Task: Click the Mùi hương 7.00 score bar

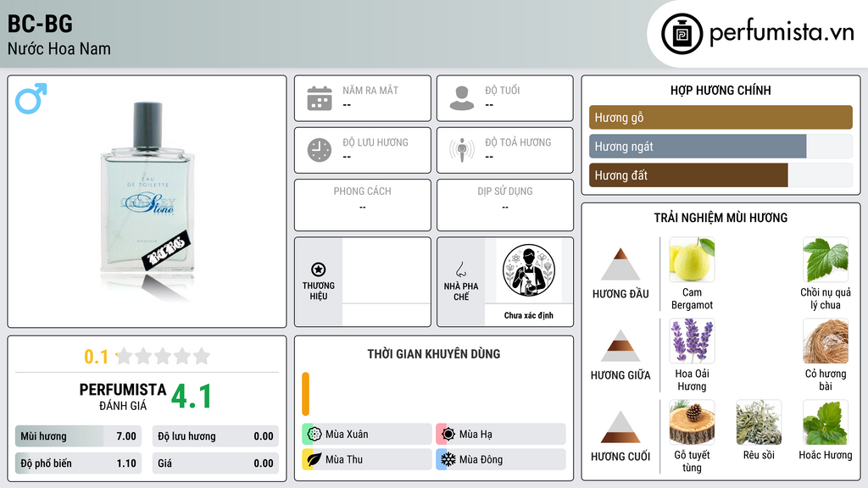Action: (78, 436)
